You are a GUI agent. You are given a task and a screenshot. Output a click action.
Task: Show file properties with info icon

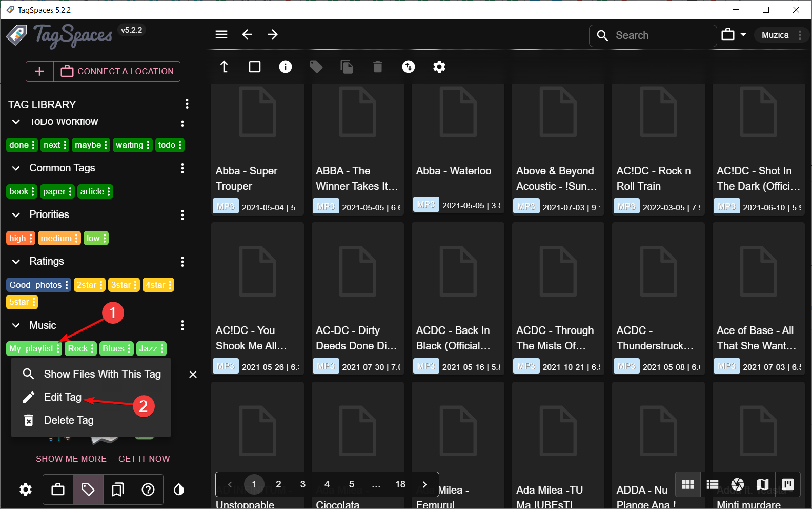[x=286, y=67]
